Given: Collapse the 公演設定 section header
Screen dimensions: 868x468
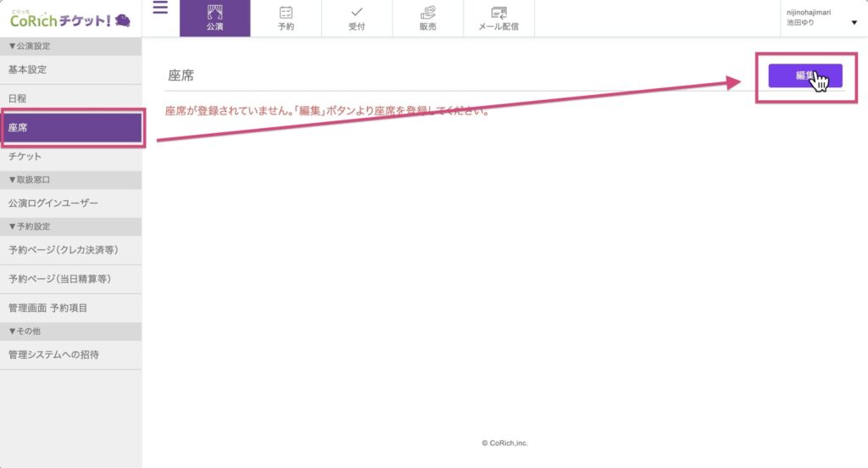Looking at the screenshot, I should pos(30,46).
